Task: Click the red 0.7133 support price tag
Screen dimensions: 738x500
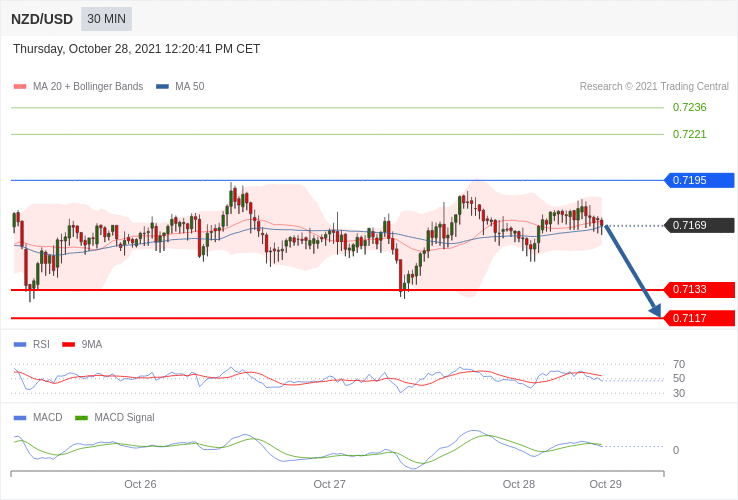Action: point(699,290)
